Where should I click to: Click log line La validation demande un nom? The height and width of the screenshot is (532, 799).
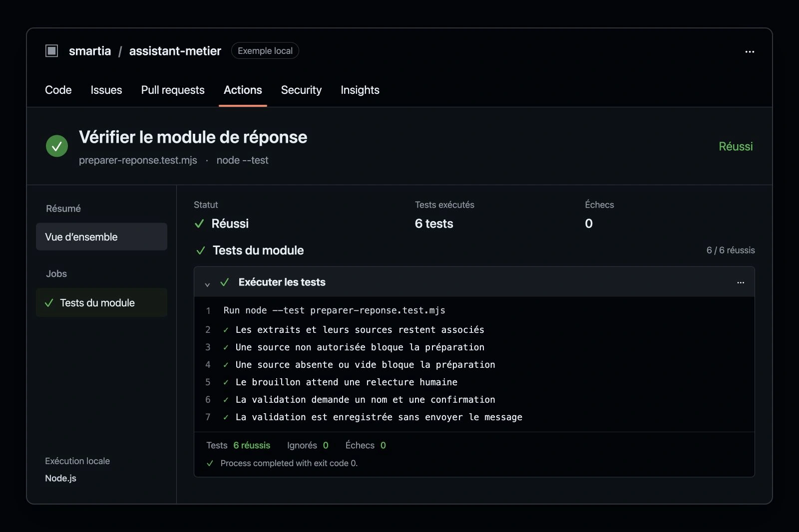[x=366, y=400]
